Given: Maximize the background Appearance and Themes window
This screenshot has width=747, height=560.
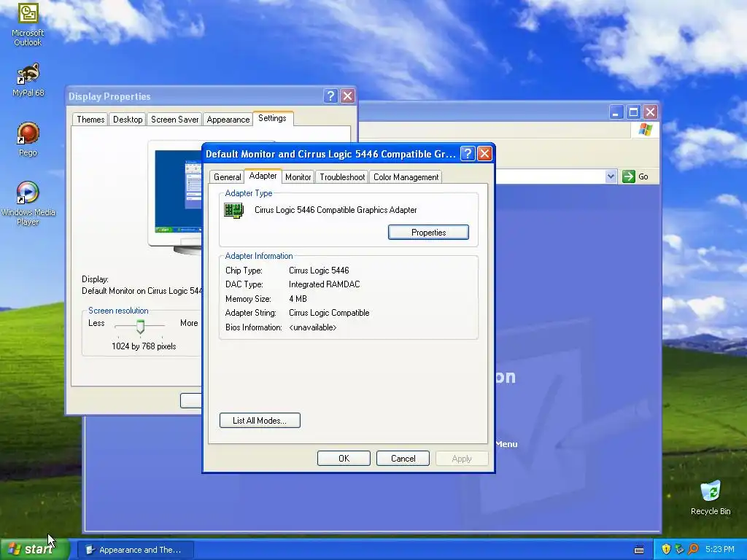Looking at the screenshot, I should pos(633,112).
